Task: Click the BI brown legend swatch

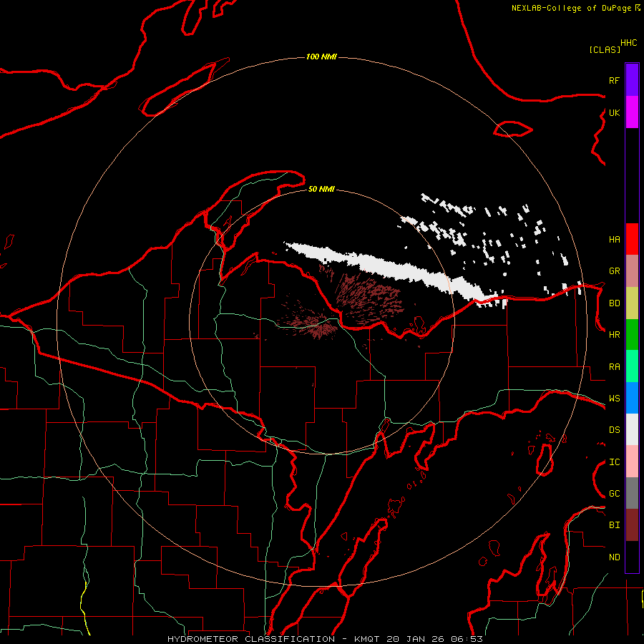Action: 632,525
